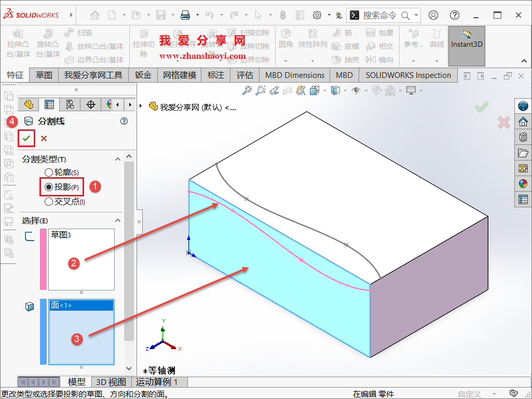Open Options gear icon
The image size is (532, 399).
[317, 15]
